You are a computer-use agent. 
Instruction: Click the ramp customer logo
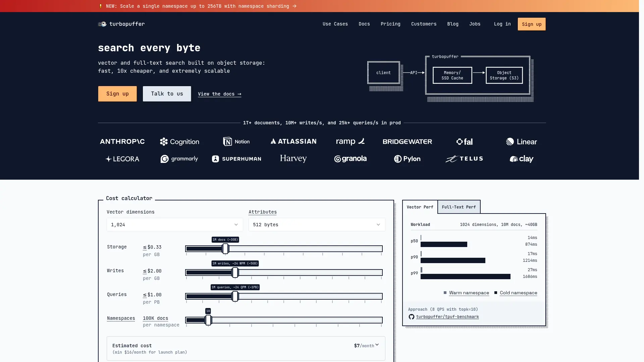point(350,141)
